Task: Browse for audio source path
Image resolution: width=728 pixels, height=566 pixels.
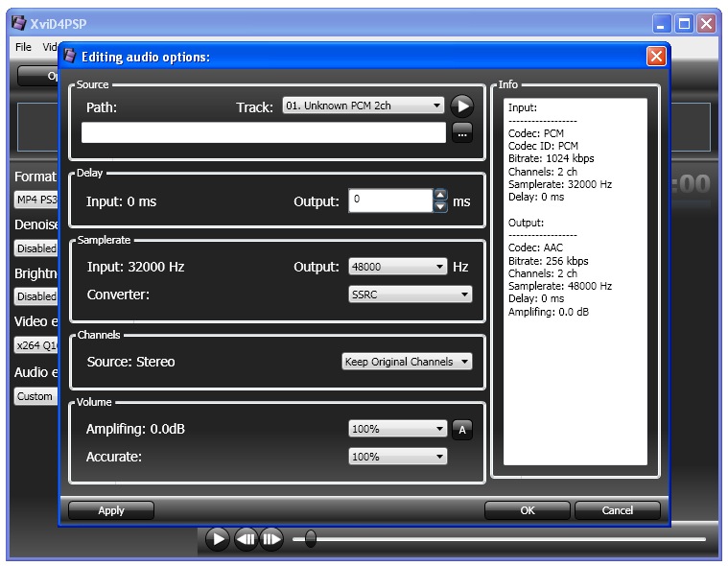Action: pyautogui.click(x=462, y=133)
